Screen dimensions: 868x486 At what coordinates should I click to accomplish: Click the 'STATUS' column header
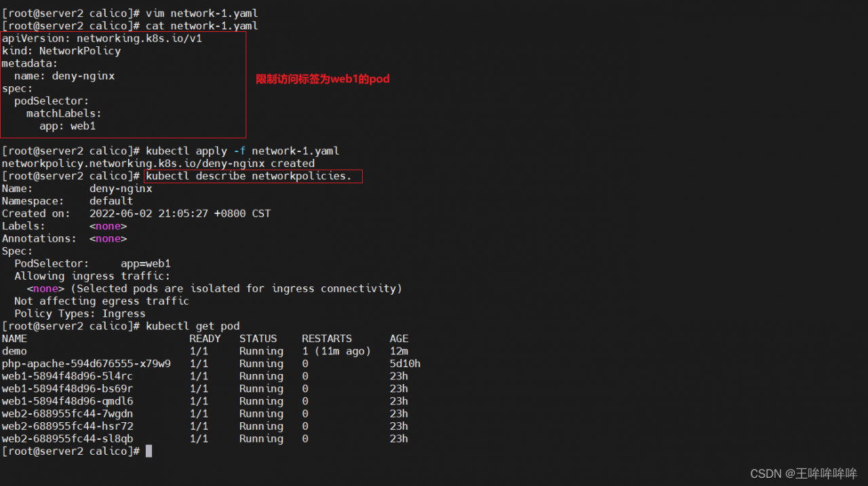[x=258, y=339]
